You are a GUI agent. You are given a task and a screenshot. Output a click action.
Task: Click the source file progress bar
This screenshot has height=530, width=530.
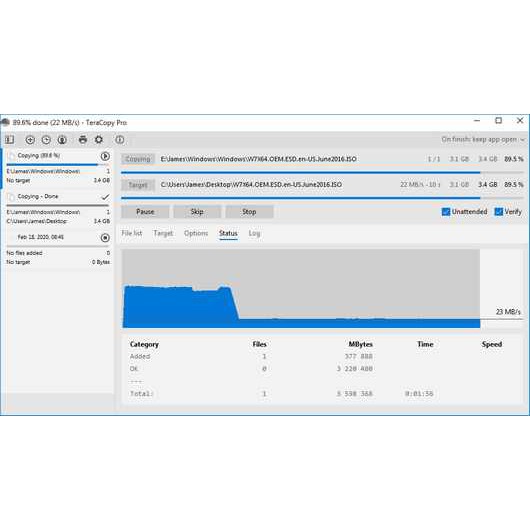pyautogui.click(x=322, y=172)
